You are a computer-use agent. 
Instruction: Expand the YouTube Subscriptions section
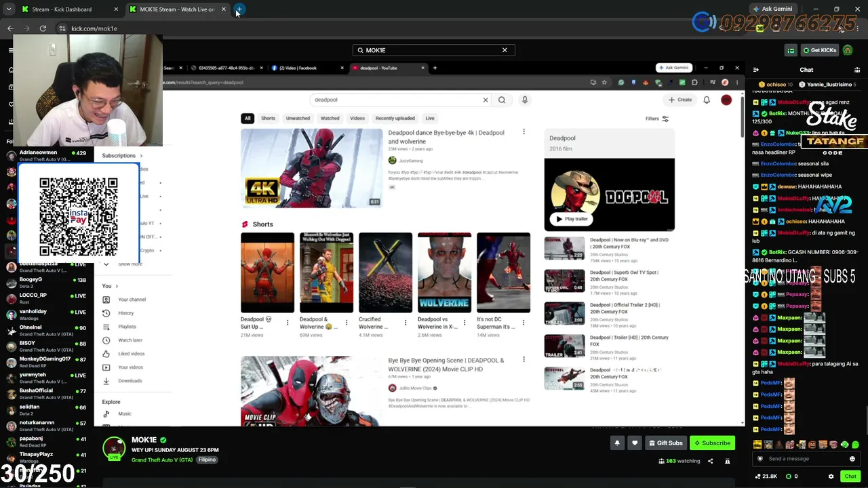123,156
